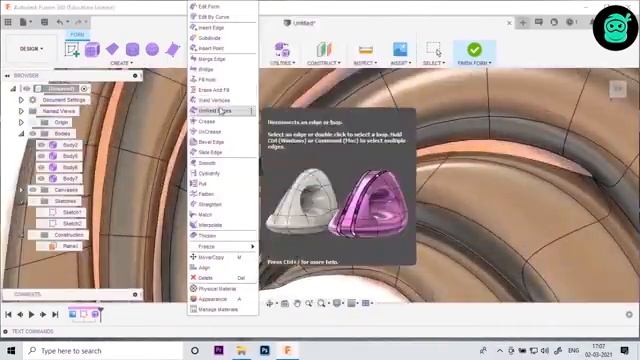
Task: Toggle visibility of Body6
Action: (41, 167)
